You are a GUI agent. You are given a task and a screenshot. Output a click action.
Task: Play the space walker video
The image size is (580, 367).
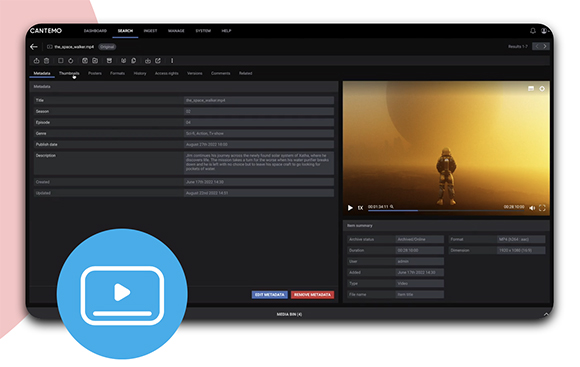(x=350, y=208)
